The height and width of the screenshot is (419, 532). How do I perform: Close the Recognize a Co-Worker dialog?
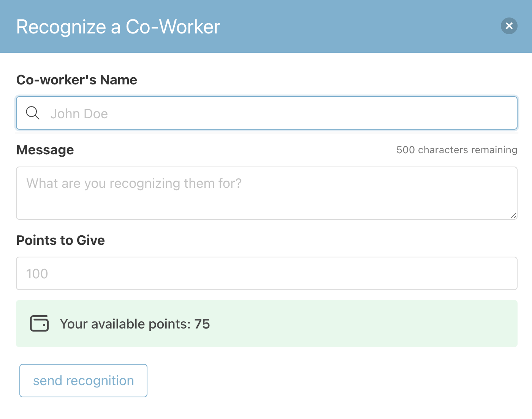point(509,26)
